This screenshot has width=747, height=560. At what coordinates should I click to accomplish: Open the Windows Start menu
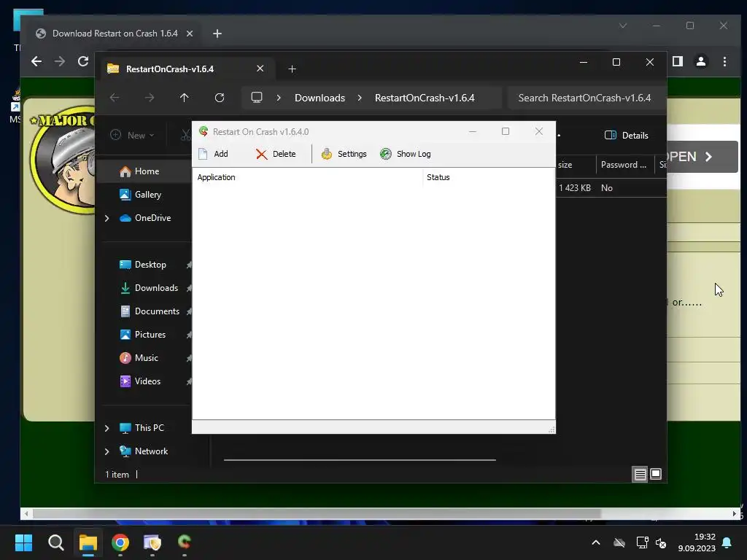click(23, 542)
